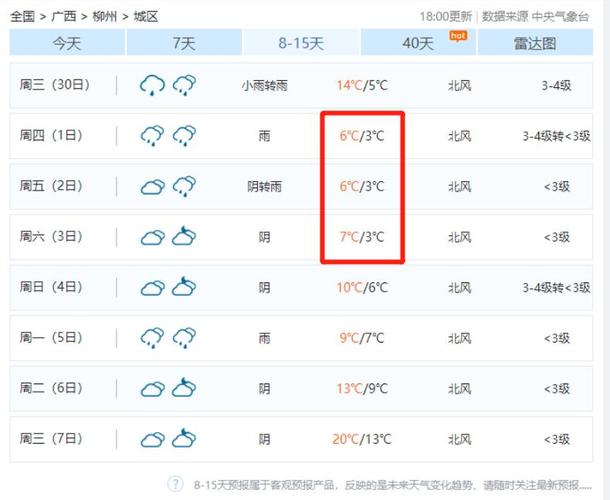Click the night cloud-moon icon in 周六 (3日) row
610x500 pixels.
point(184,236)
